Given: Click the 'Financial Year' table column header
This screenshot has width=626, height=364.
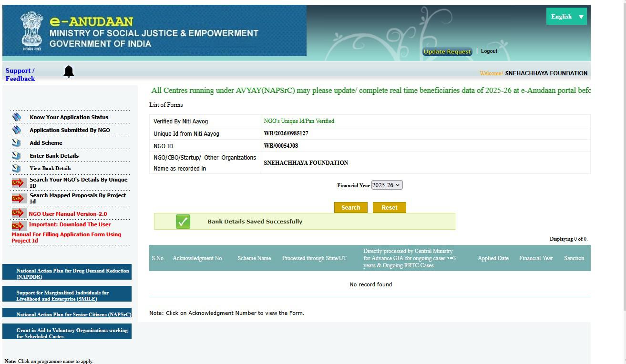Looking at the screenshot, I should point(536,258).
